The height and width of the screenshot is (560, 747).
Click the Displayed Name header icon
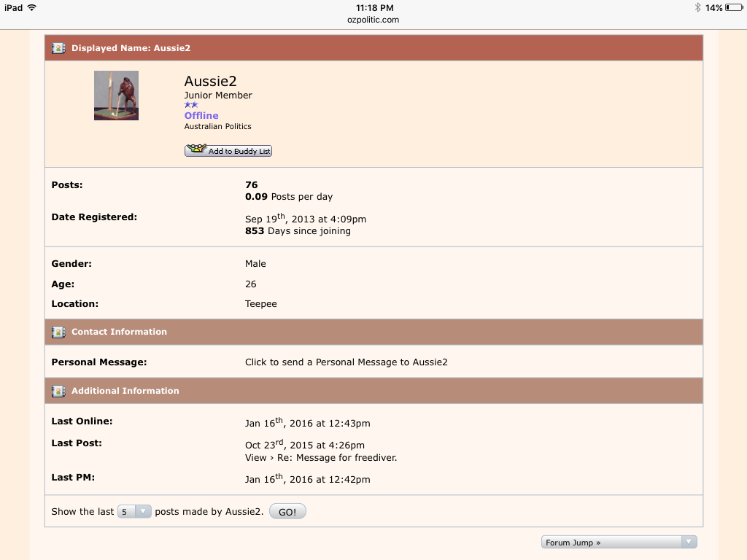pos(58,48)
